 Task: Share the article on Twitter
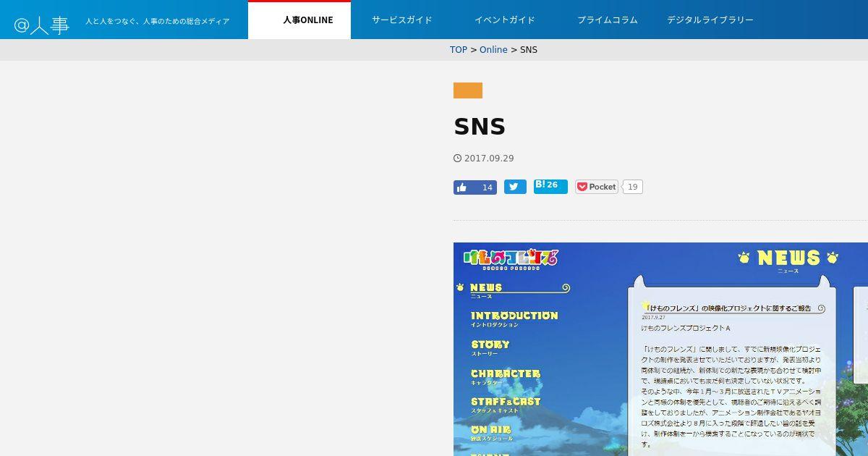tap(515, 187)
